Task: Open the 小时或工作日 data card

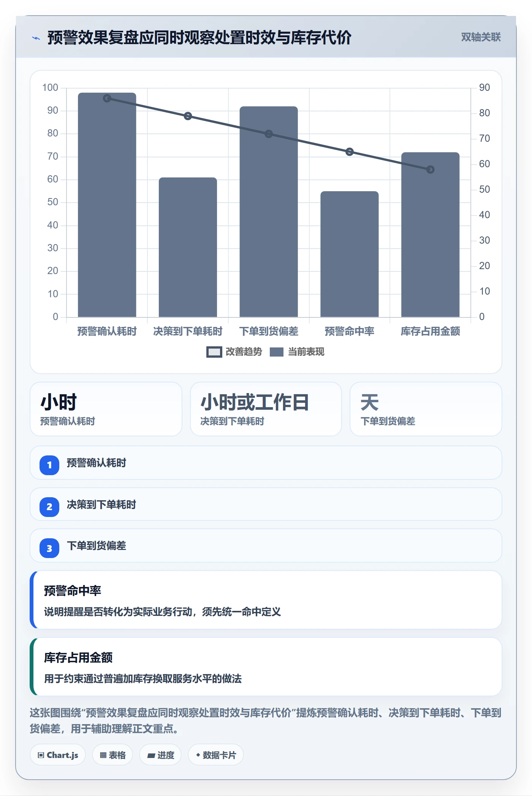Action: 266,409
